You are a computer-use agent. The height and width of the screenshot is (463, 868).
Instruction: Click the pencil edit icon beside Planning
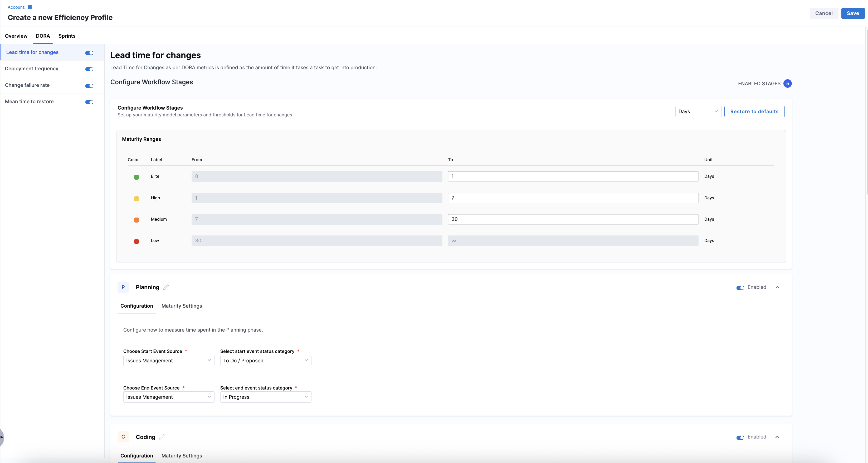pyautogui.click(x=166, y=287)
